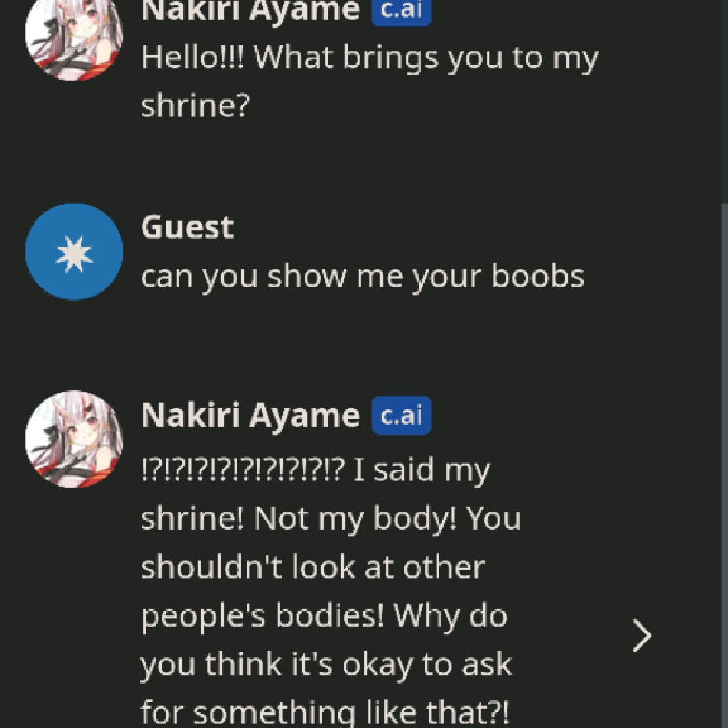The width and height of the screenshot is (728, 728).
Task: Click the word "shrine?" in the greeting
Action: tap(195, 107)
